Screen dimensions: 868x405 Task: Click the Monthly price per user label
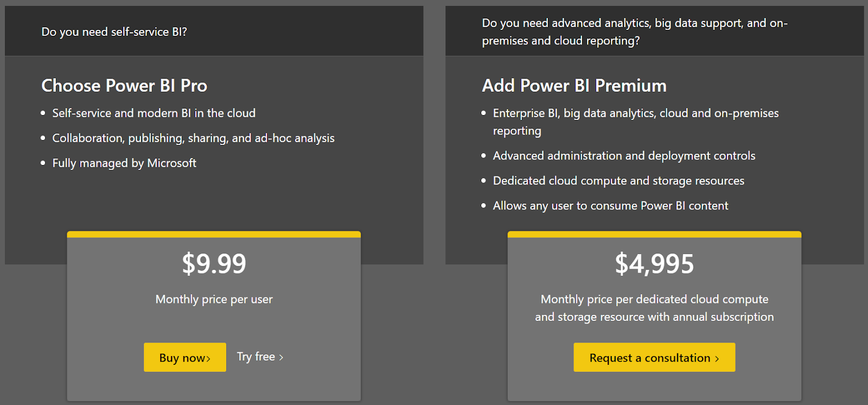tap(214, 299)
